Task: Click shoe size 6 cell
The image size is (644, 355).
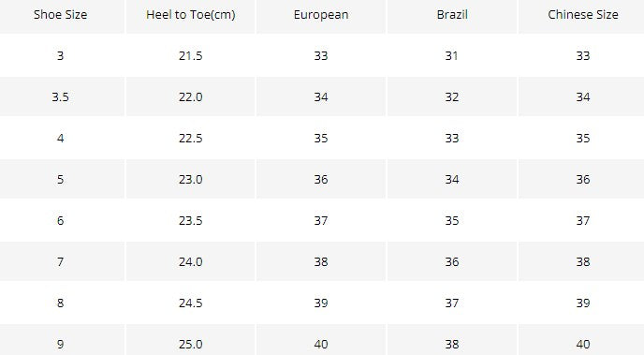Action: [60, 221]
